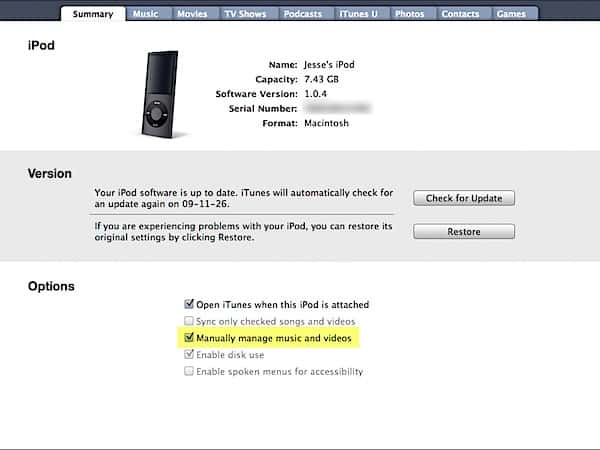Click the Check for Update button
The width and height of the screenshot is (600, 450).
464,198
